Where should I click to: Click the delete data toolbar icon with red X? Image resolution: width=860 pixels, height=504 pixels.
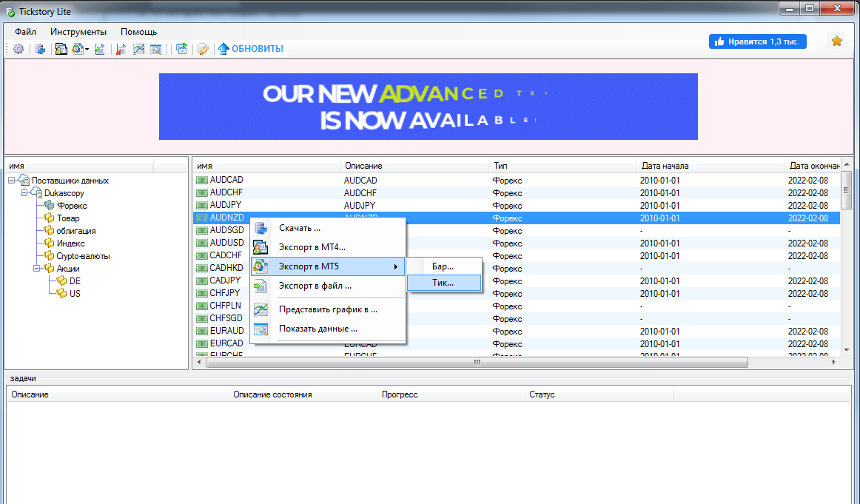click(121, 49)
